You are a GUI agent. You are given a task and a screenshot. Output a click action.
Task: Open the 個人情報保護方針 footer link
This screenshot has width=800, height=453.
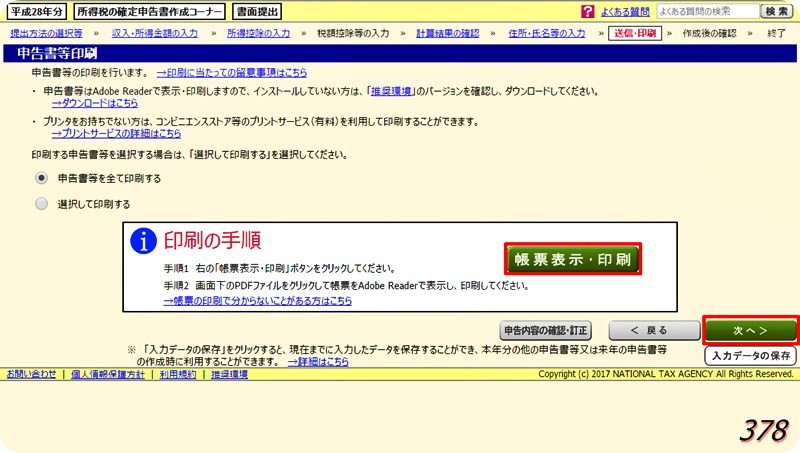(x=108, y=374)
